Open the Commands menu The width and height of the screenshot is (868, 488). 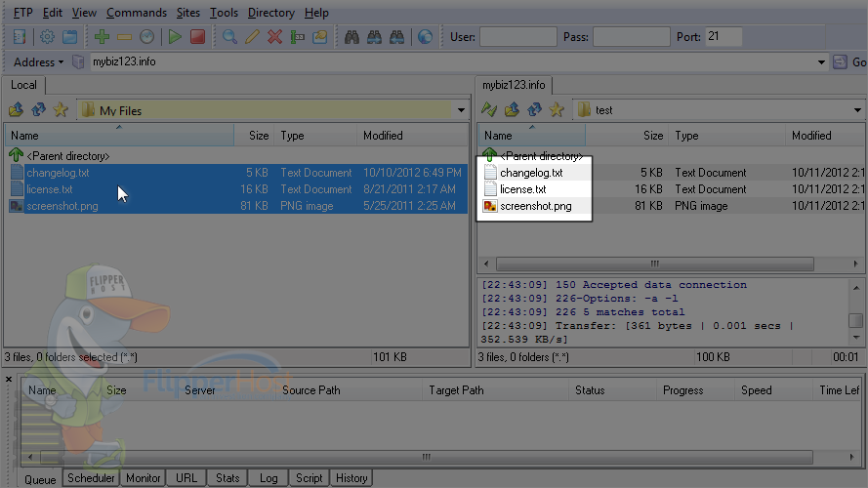(x=137, y=13)
